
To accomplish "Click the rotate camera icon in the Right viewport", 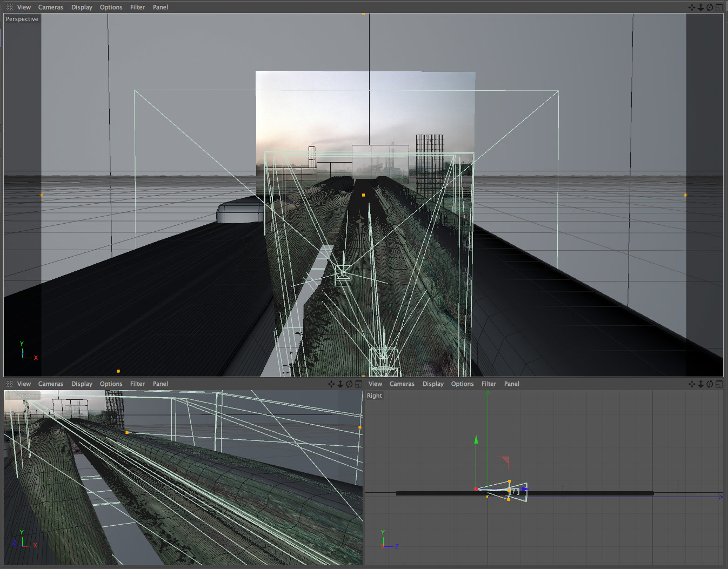I will point(710,384).
